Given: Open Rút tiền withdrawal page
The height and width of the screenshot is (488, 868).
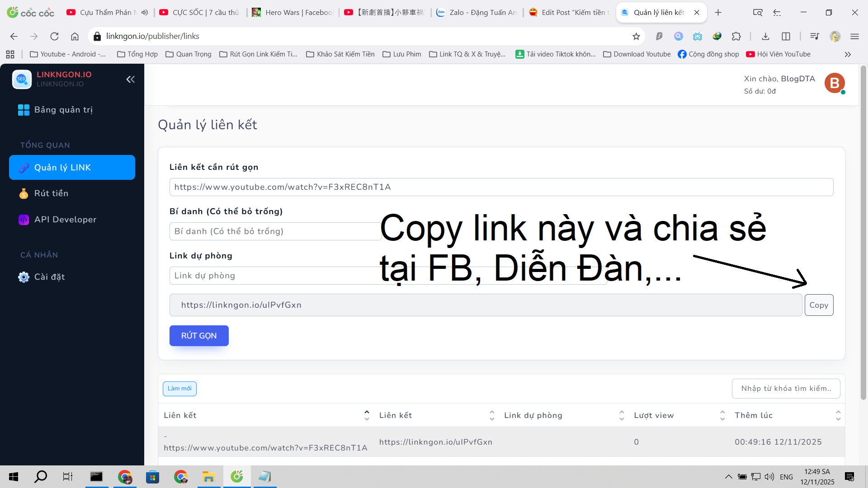Looking at the screenshot, I should coord(51,193).
